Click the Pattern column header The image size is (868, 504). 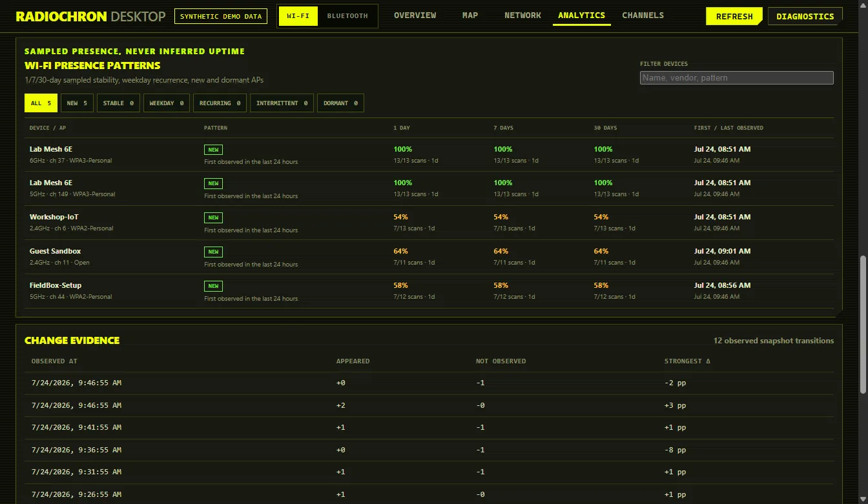point(216,128)
